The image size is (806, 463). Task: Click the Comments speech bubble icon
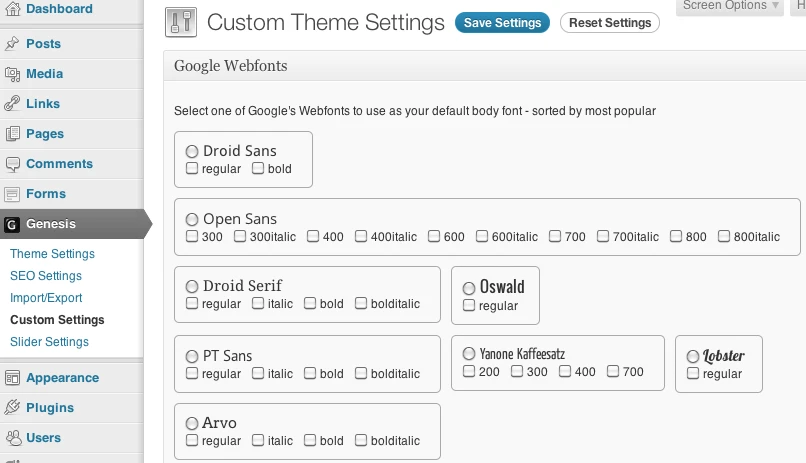(x=12, y=164)
